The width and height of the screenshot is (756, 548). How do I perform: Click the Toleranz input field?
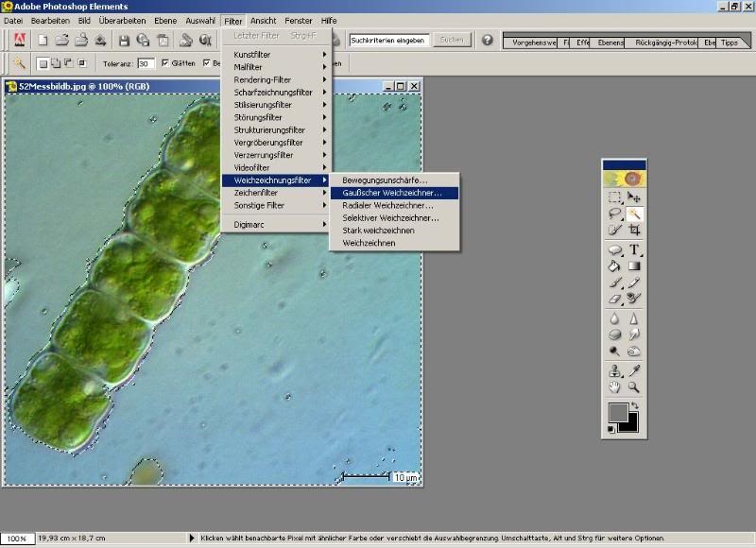point(146,63)
